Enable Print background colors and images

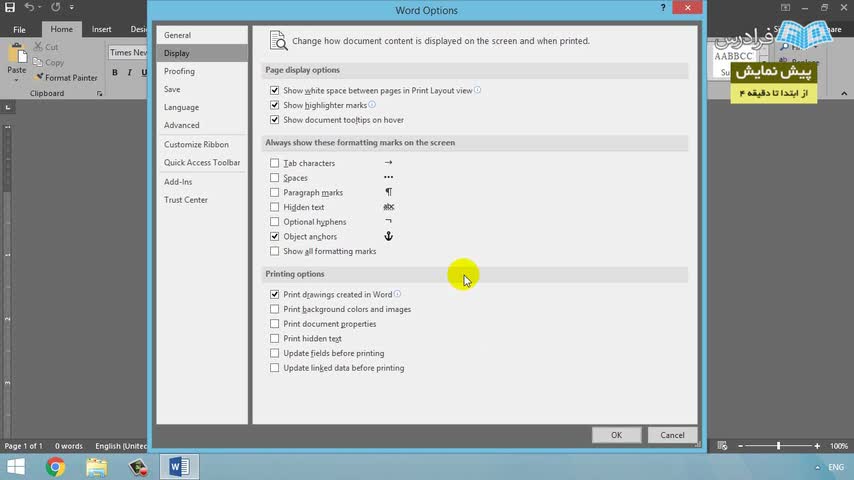pos(274,309)
